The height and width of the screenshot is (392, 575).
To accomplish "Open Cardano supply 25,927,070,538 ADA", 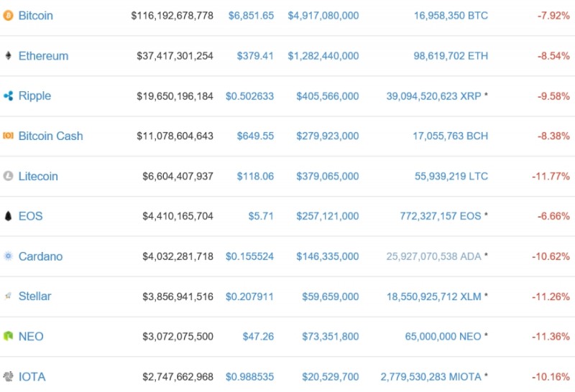I will [433, 256].
